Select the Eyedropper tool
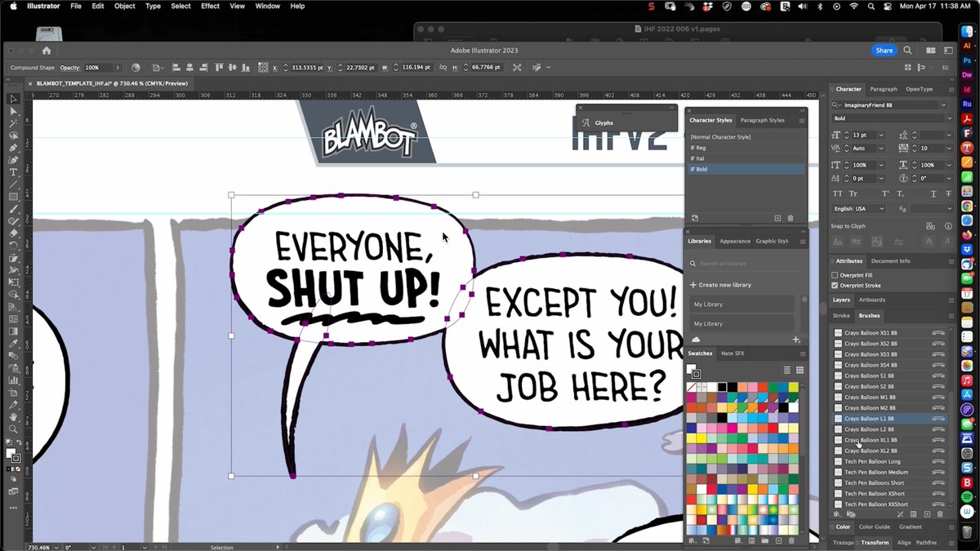Image resolution: width=980 pixels, height=551 pixels. 13,402
